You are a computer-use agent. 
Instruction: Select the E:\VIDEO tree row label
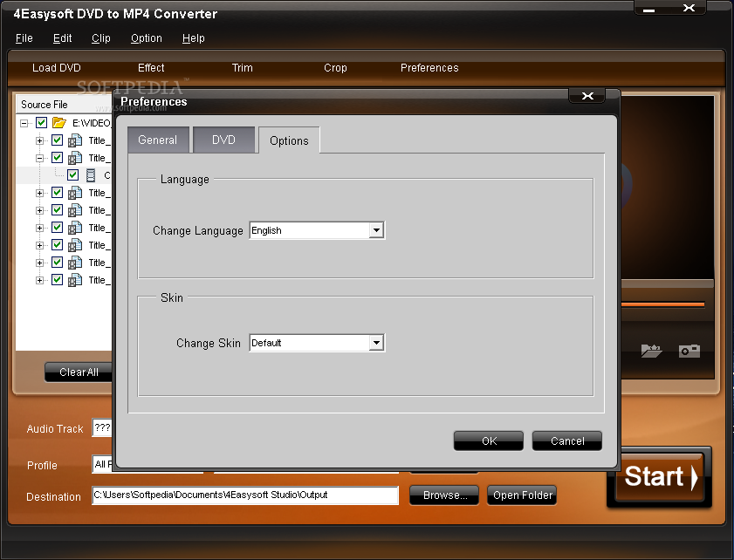92,123
